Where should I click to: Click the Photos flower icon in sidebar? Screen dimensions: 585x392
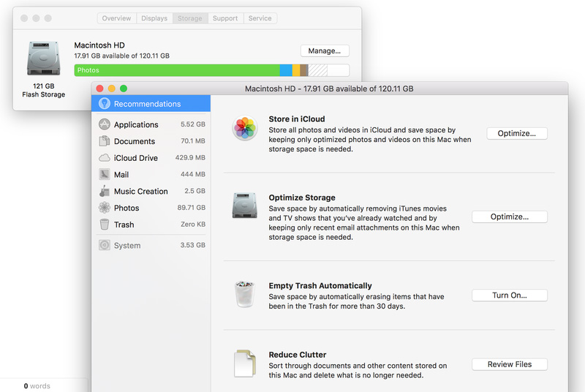(x=104, y=208)
